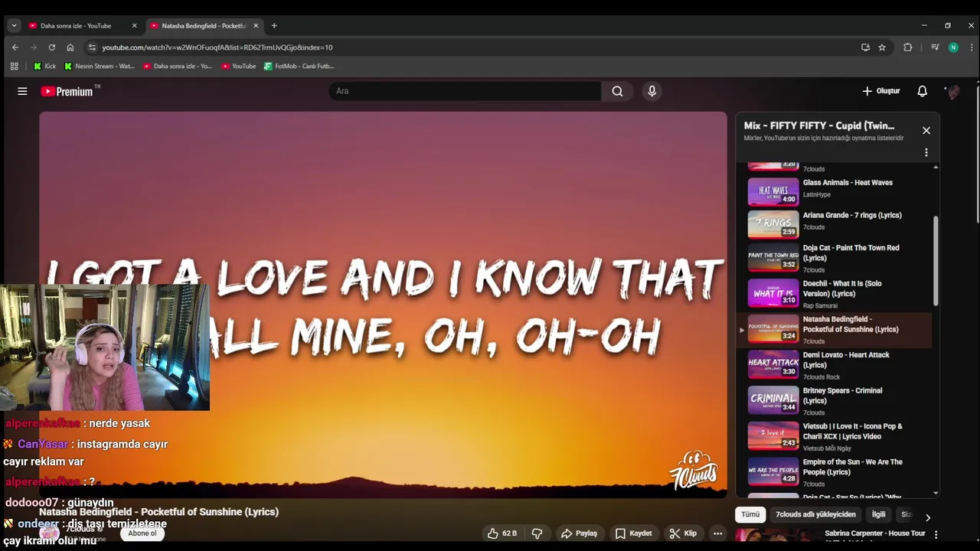The image size is (980, 551).
Task: Reload the page with refresh icon
Action: pos(51,47)
